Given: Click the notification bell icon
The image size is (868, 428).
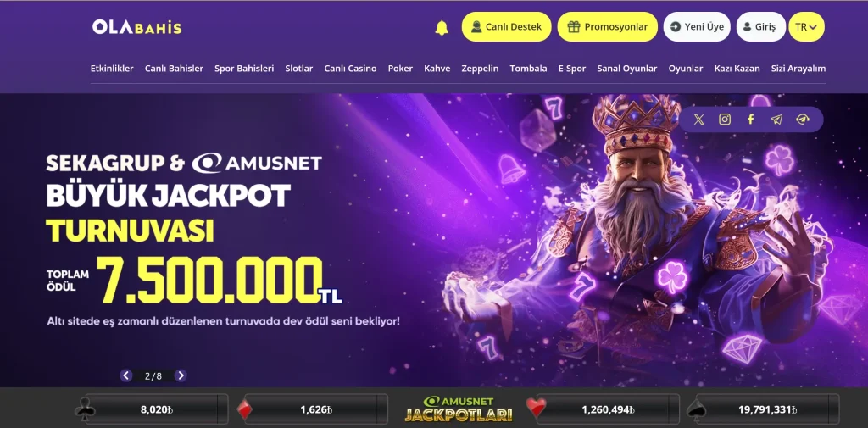Looking at the screenshot, I should click(441, 27).
